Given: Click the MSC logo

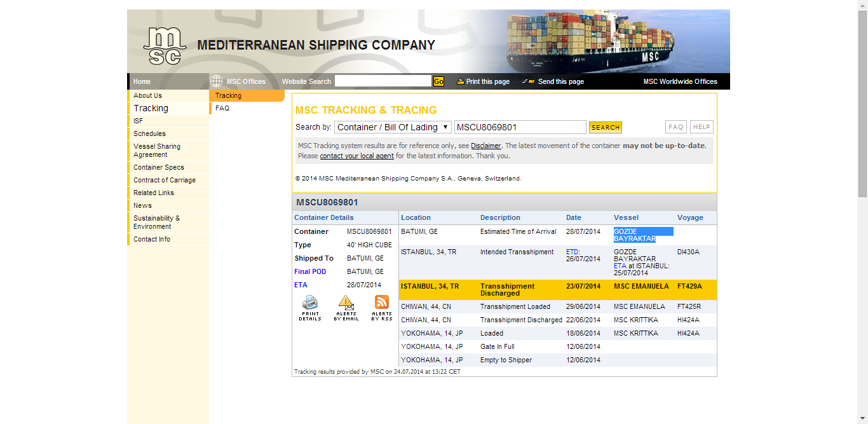Looking at the screenshot, I should click(165, 46).
